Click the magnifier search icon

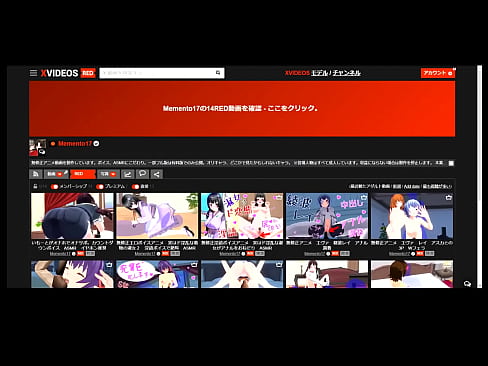(x=218, y=73)
